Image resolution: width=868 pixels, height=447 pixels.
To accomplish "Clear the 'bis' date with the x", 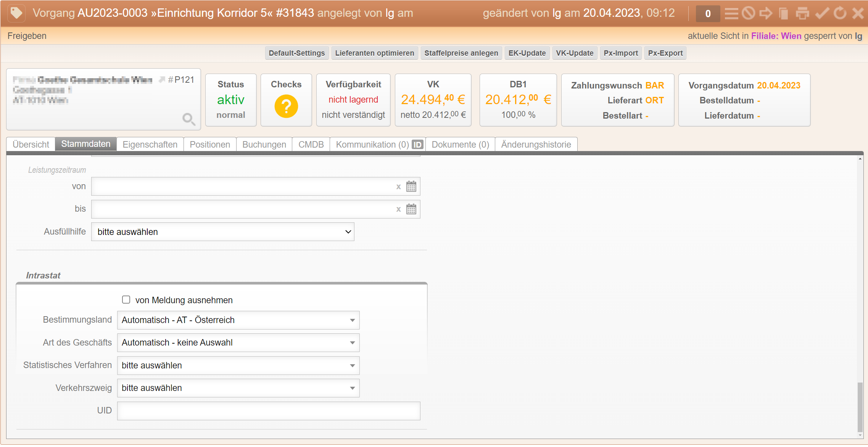I will click(398, 209).
